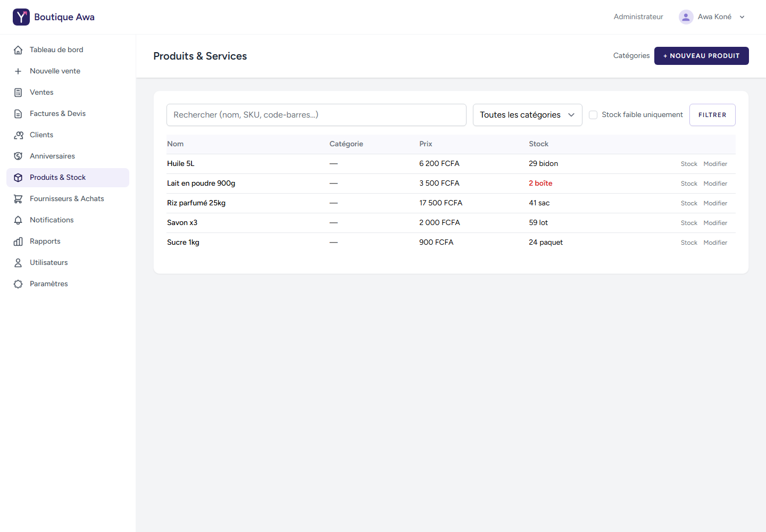The image size is (766, 532).
Task: Click Modifier for Sucre 1kg
Action: coord(715,243)
